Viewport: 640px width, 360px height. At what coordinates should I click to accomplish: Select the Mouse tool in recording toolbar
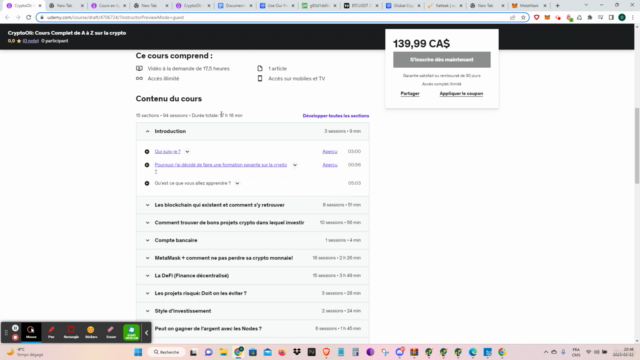pos(31,332)
